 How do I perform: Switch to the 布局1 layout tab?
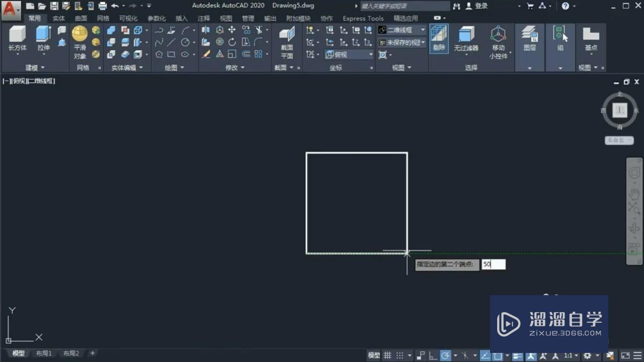(x=44, y=353)
